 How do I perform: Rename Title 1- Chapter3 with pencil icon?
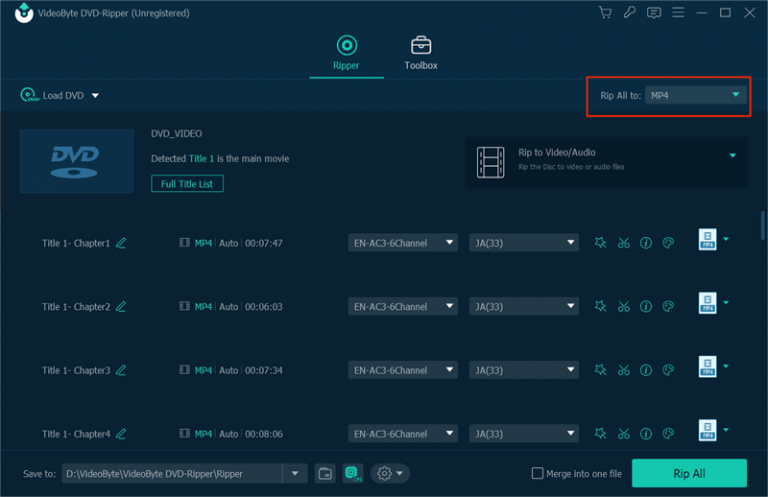(121, 370)
